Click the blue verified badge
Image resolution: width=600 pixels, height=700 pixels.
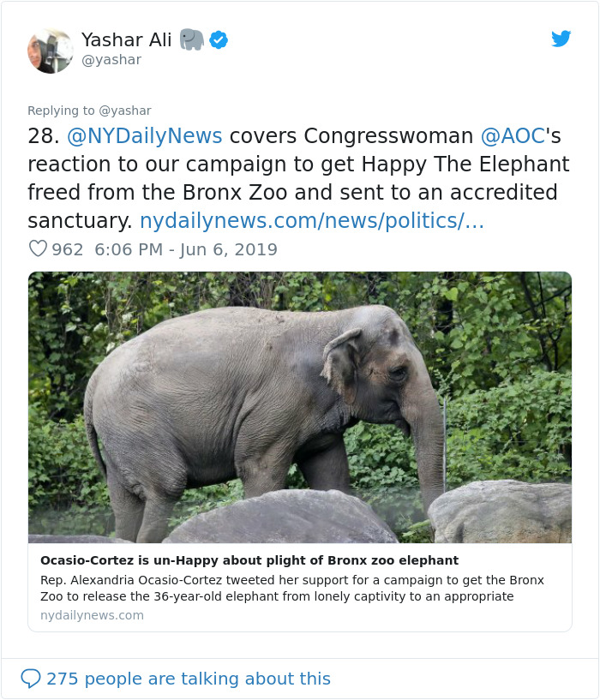pyautogui.click(x=219, y=39)
